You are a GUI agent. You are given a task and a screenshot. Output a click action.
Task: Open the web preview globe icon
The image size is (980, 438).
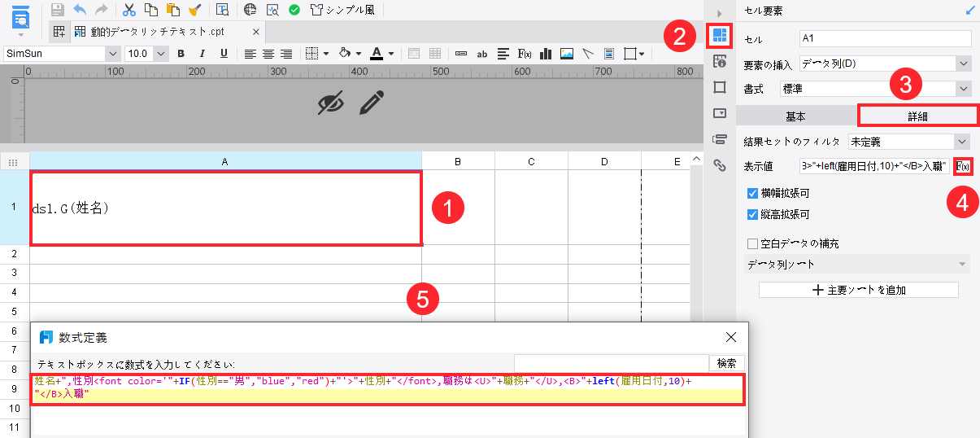point(250,10)
